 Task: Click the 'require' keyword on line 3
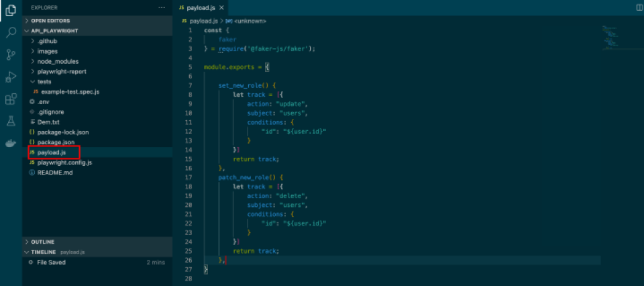pos(233,49)
